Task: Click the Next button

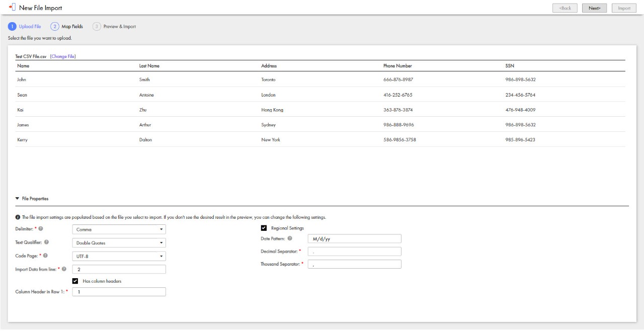Action: tap(595, 8)
